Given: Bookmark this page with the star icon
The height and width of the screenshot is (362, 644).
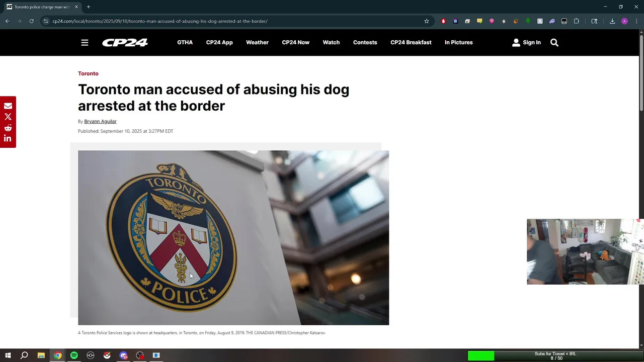Looking at the screenshot, I should 427,21.
